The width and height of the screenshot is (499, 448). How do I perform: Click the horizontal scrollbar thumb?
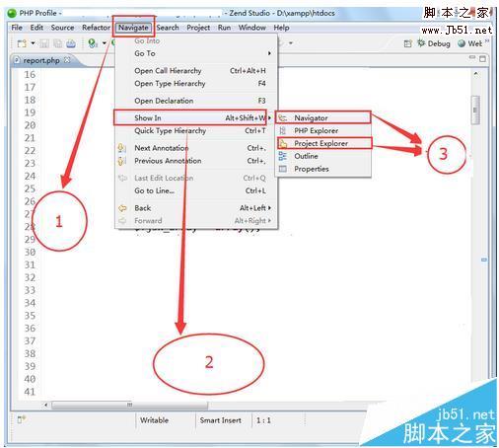point(129,405)
